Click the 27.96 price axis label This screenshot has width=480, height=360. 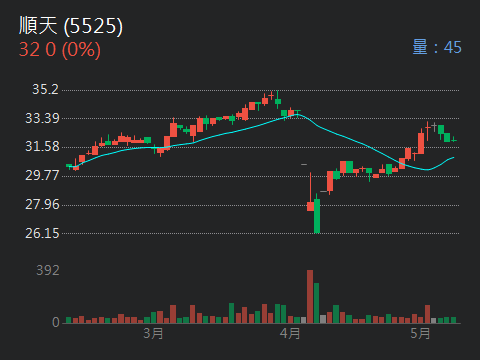42,204
